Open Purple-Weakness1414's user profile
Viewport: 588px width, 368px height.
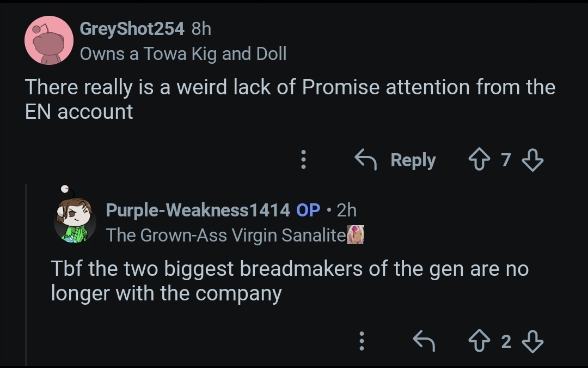pyautogui.click(x=198, y=210)
